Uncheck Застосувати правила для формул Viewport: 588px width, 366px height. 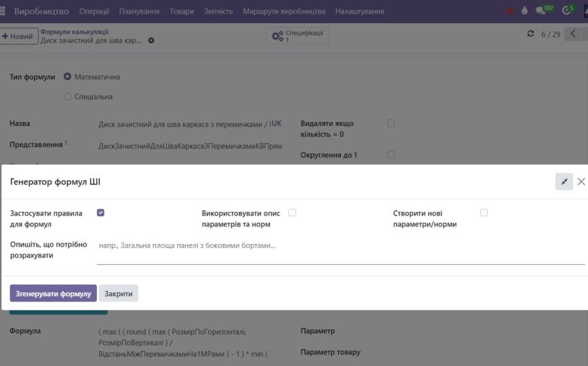(101, 213)
